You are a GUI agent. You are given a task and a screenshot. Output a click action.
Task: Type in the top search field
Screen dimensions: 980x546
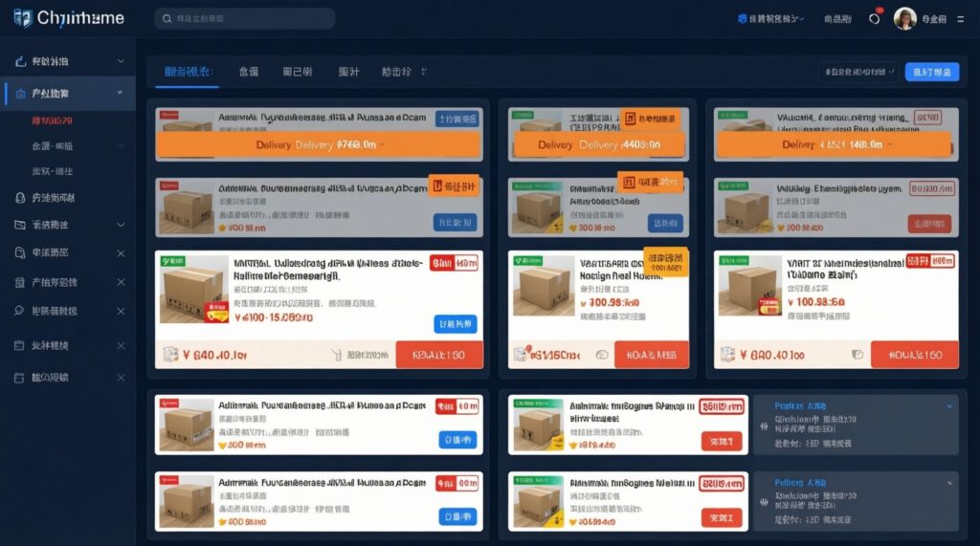coord(251,19)
